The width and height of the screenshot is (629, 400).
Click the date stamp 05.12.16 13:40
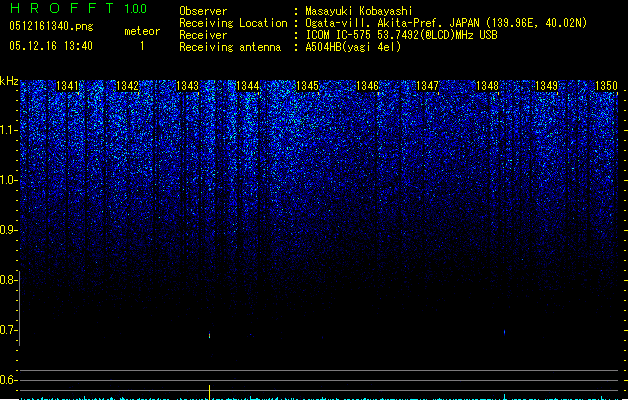coord(51,46)
